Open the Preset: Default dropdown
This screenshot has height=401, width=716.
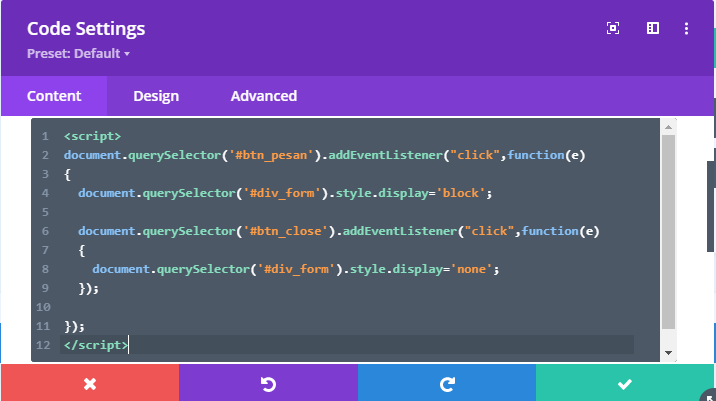tap(78, 53)
